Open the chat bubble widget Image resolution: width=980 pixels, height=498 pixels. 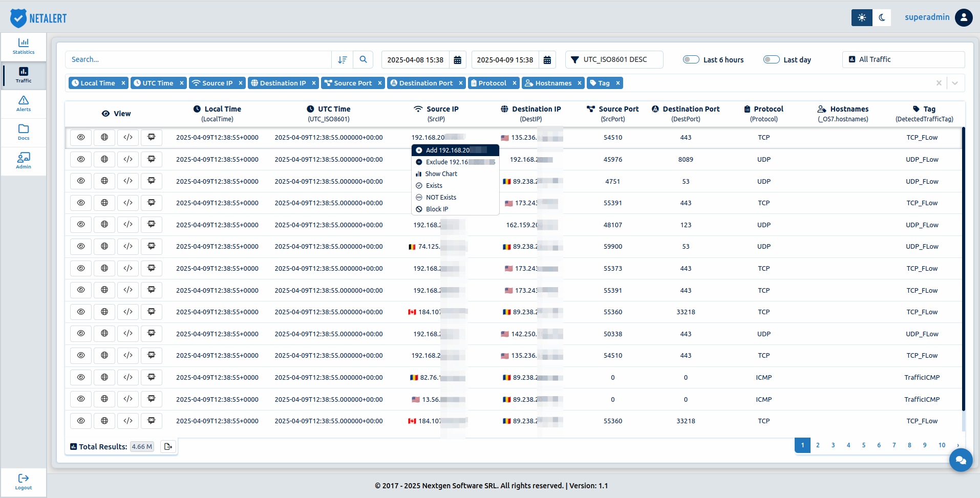click(961, 460)
